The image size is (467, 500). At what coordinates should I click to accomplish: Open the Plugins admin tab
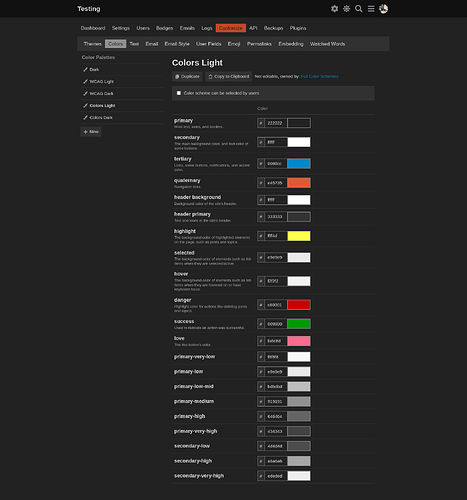pos(298,28)
